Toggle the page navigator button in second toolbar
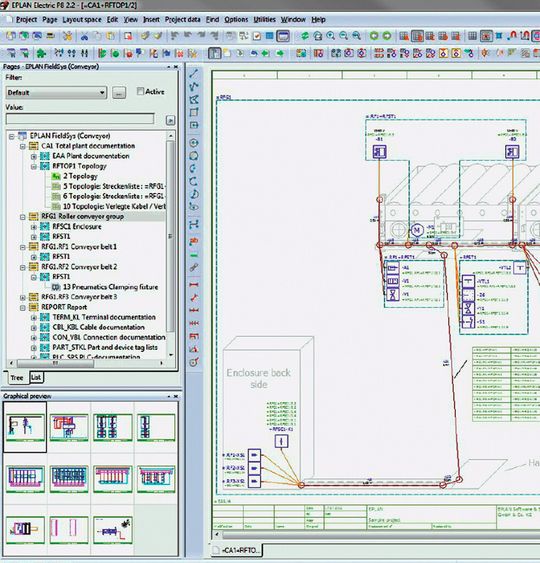This screenshot has height=563, width=540. [214, 53]
